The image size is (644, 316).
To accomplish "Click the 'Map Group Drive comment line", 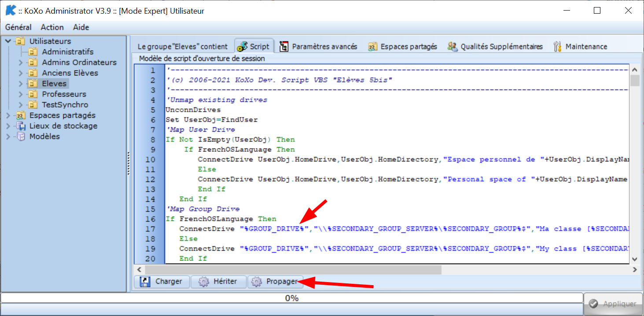I will tap(202, 209).
